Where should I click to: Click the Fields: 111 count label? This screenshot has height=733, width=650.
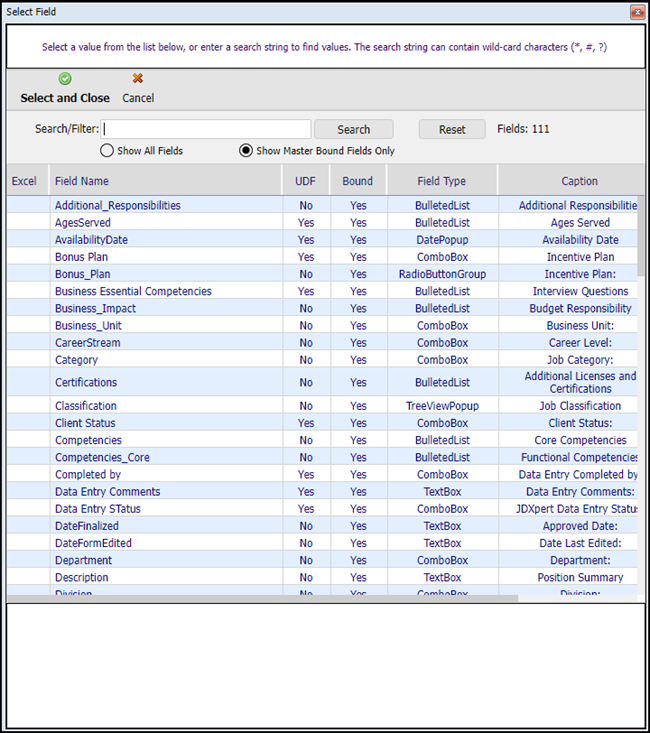pyautogui.click(x=523, y=129)
